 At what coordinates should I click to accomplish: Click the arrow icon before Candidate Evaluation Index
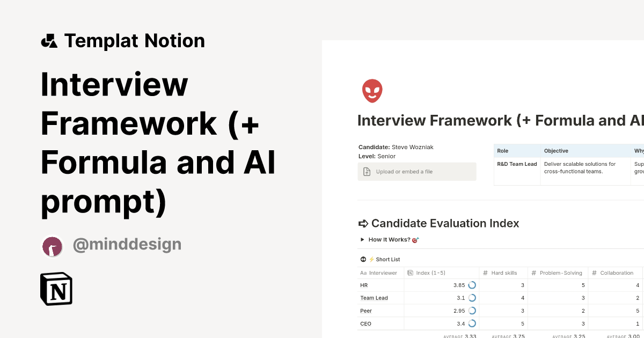point(364,223)
